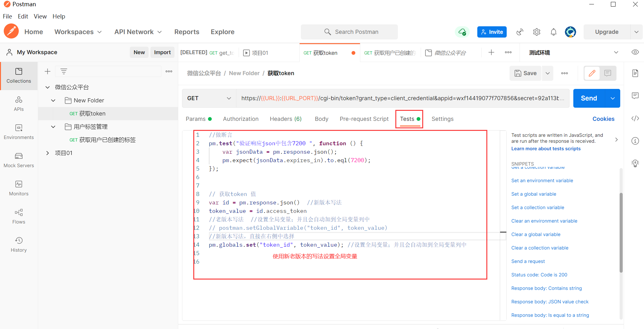Open the View menu
The width and height of the screenshot is (644, 329).
coord(40,16)
